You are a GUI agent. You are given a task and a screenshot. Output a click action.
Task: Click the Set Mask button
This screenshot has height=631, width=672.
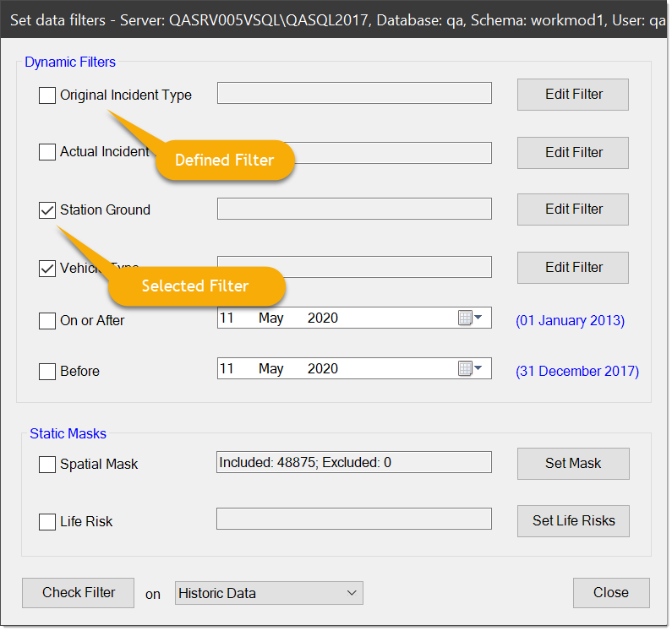573,464
